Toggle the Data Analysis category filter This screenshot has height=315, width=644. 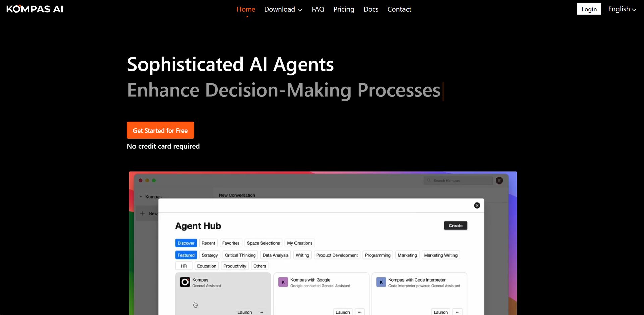pos(275,255)
